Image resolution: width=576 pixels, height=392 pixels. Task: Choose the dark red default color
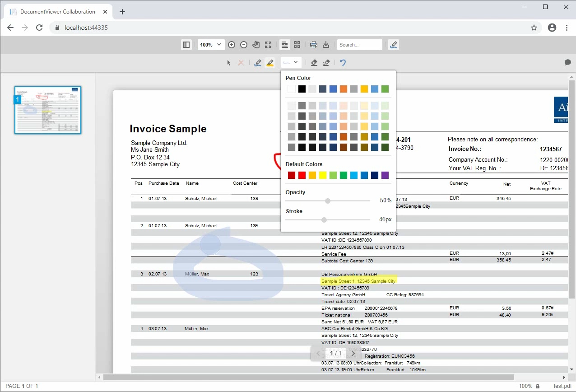[x=292, y=175]
